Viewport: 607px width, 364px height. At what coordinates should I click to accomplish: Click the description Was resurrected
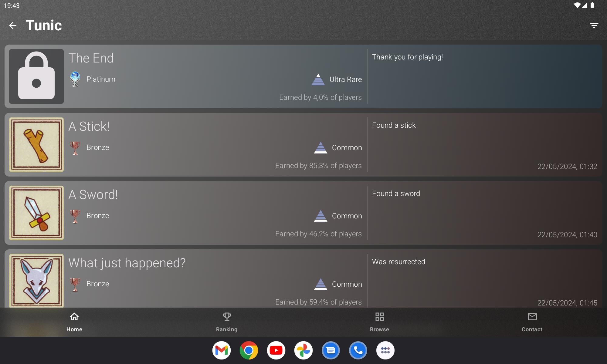(x=398, y=262)
